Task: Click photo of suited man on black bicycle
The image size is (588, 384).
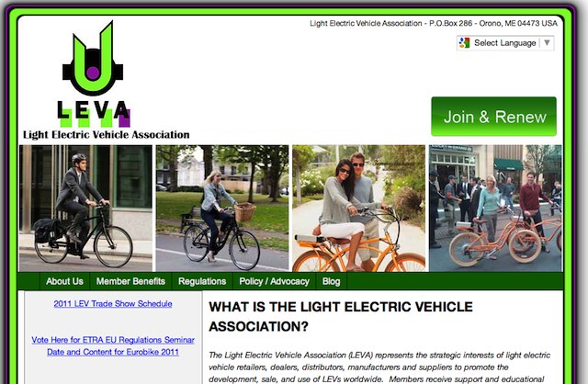Action: tap(85, 209)
